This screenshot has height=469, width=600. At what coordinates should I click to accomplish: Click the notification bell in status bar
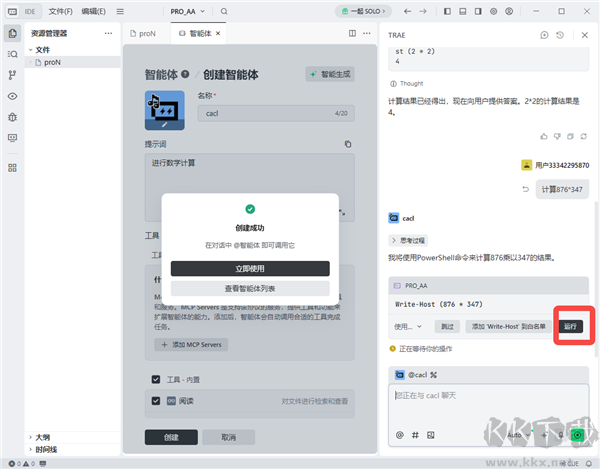pyautogui.click(x=589, y=463)
